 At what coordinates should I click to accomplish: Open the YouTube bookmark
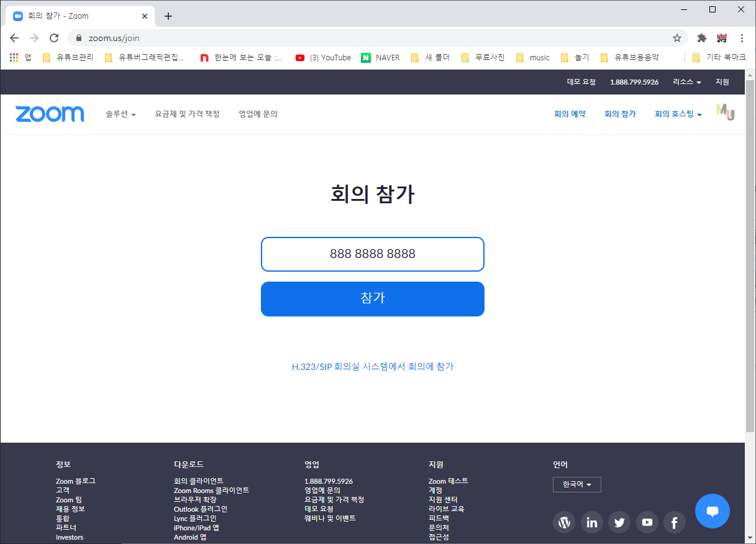(323, 58)
